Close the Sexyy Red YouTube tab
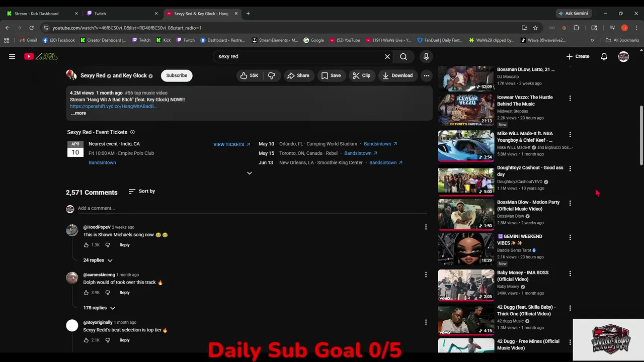 236,14
